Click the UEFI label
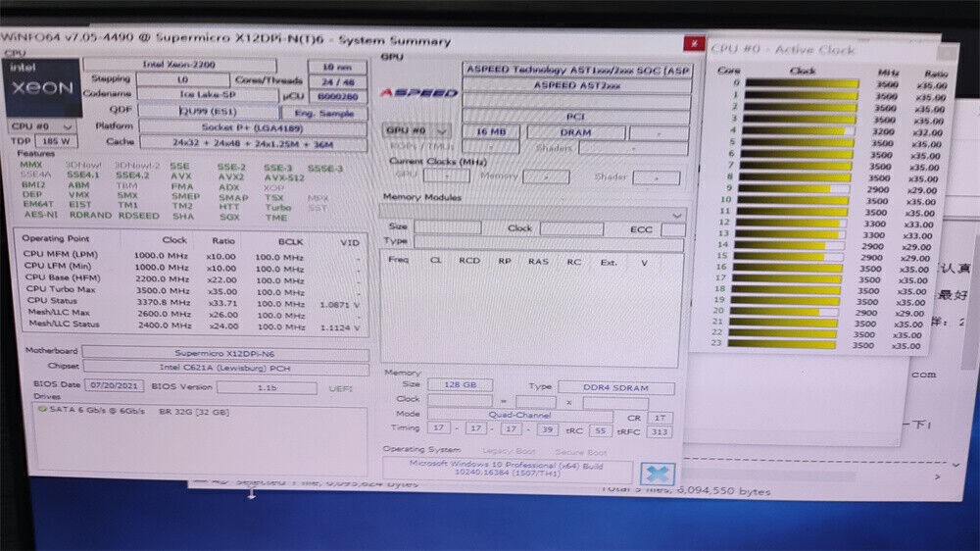Image resolution: width=980 pixels, height=551 pixels. pyautogui.click(x=341, y=389)
